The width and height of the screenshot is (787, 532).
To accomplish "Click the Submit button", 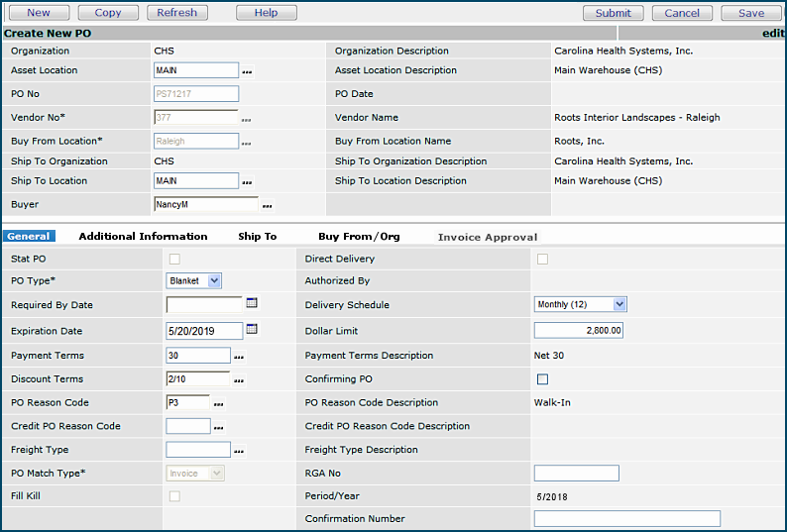I will tap(613, 13).
